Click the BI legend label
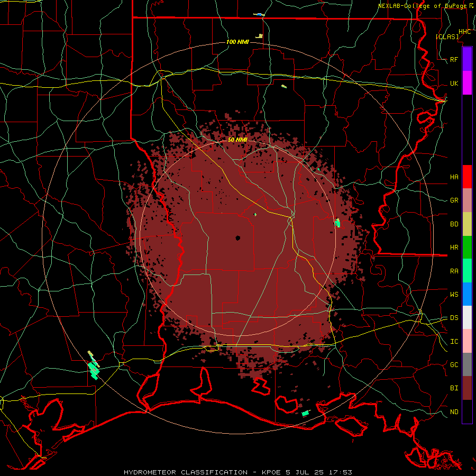Image resolution: width=476 pixels, height=476 pixels. pyautogui.click(x=454, y=388)
